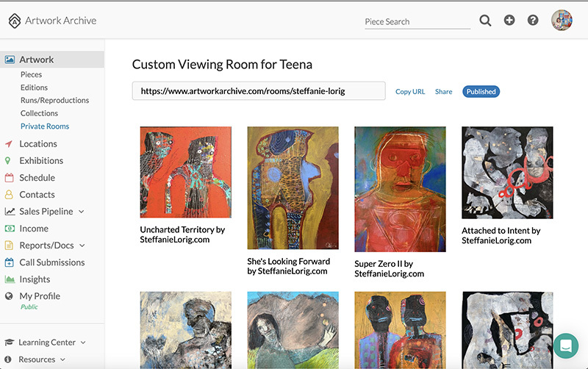Open the user profile avatar
This screenshot has height=369, width=588.
[562, 21]
